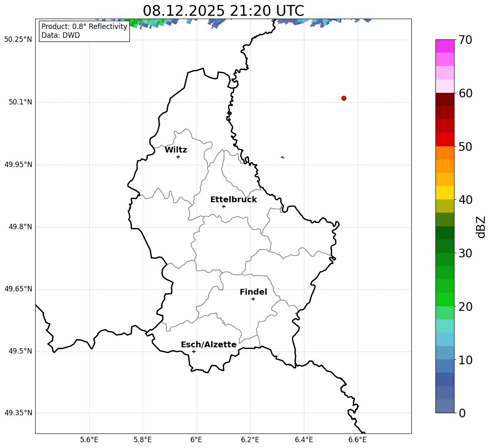
Task: Click the Product: 0.8° Reflectivity text
Action: pyautogui.click(x=84, y=26)
